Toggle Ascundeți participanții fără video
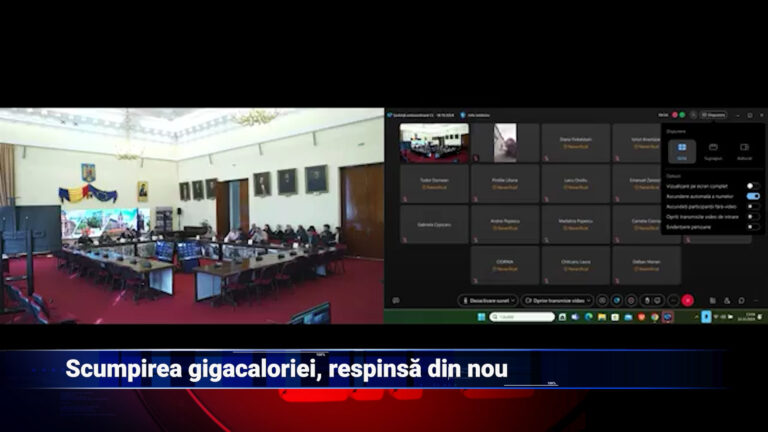The width and height of the screenshot is (768, 432). tap(752, 206)
